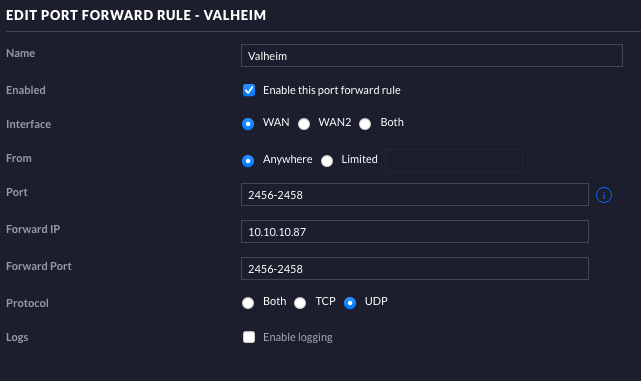Set Protocol to TCP
Screen dimensions: 641x381
[x=300, y=303]
